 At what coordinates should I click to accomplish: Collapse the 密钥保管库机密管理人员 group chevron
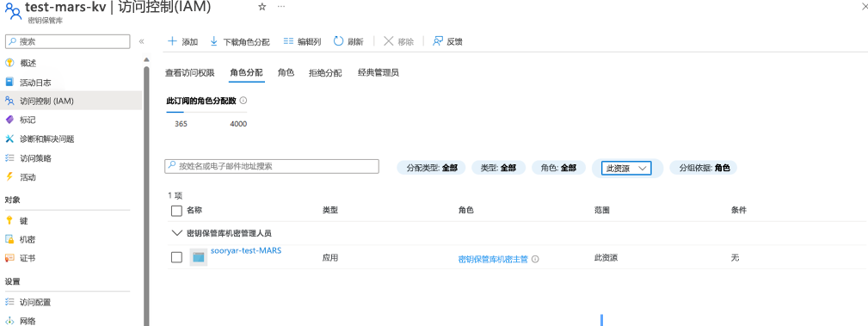[176, 233]
